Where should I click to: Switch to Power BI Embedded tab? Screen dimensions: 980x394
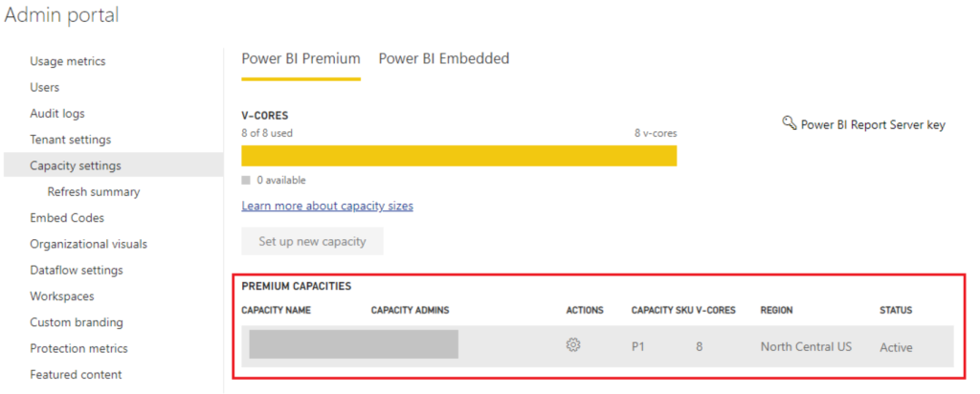444,58
